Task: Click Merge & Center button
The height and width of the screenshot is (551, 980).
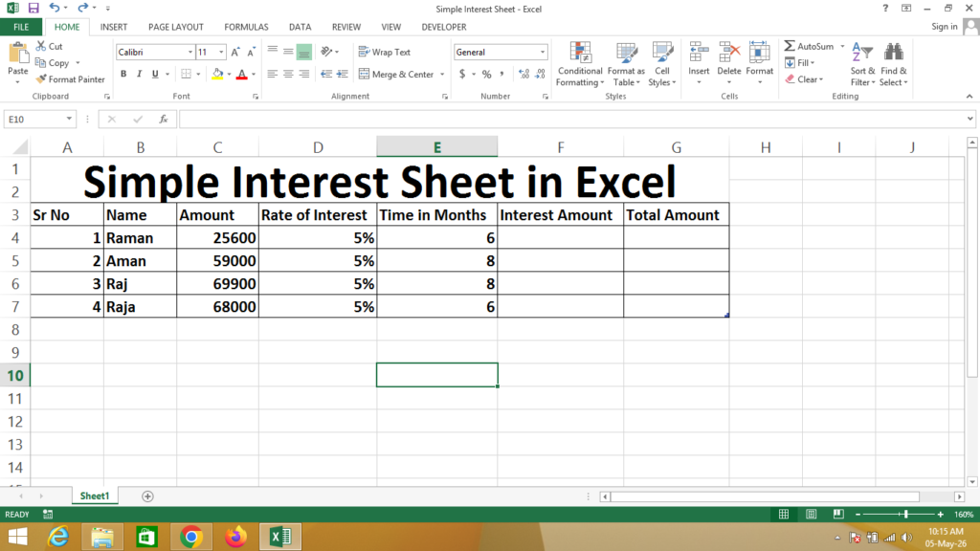Action: click(x=396, y=75)
